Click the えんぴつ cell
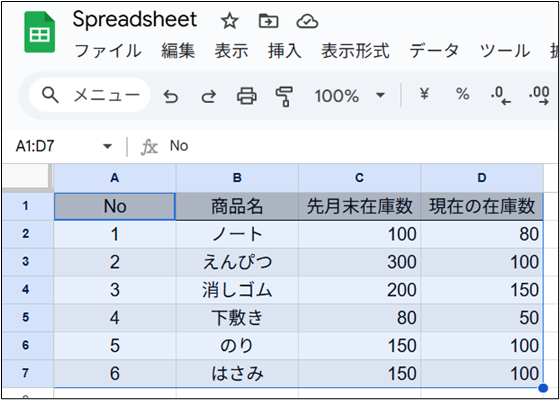Viewport: 560px width, 400px height. (237, 262)
